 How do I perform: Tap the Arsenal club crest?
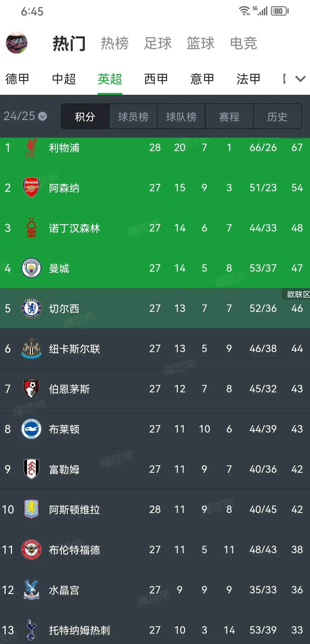click(x=31, y=187)
